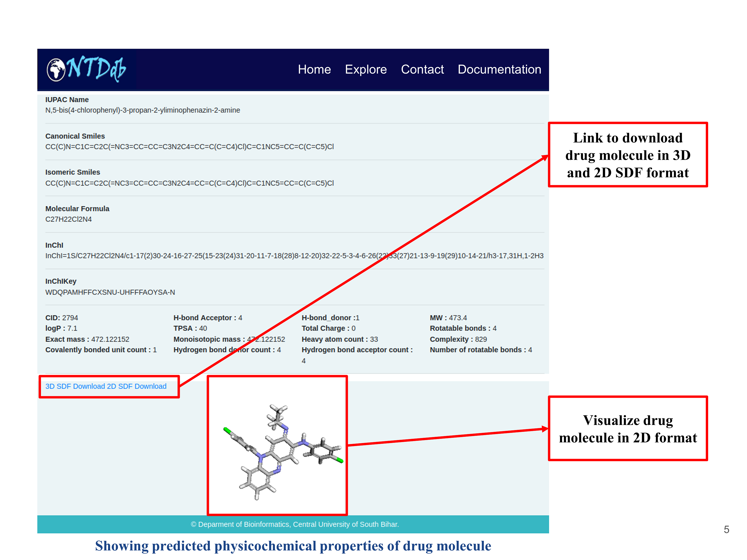The image size is (747, 560).
Task: Open the Documentation page
Action: click(x=499, y=69)
